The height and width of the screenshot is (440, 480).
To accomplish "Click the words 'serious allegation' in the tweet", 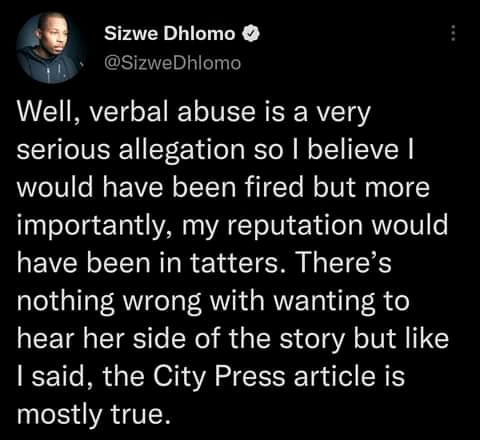I will point(131,150).
